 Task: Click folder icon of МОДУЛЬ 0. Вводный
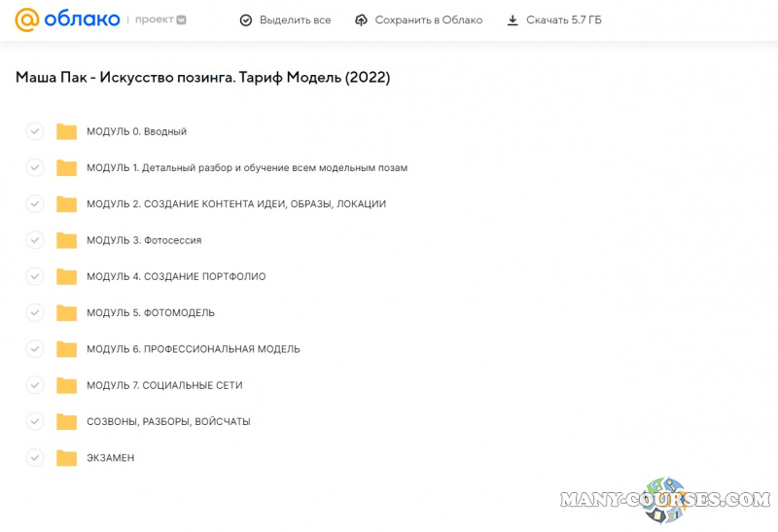66,132
